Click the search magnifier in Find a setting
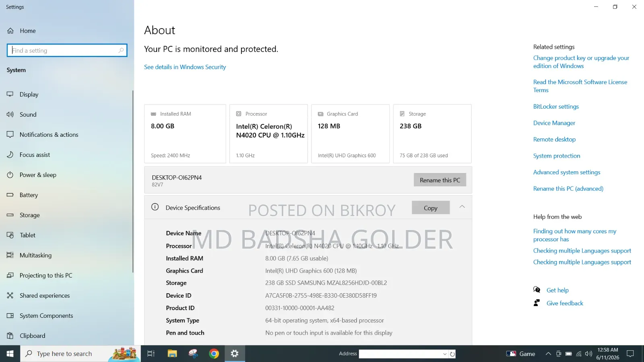644x362 pixels. point(121,50)
